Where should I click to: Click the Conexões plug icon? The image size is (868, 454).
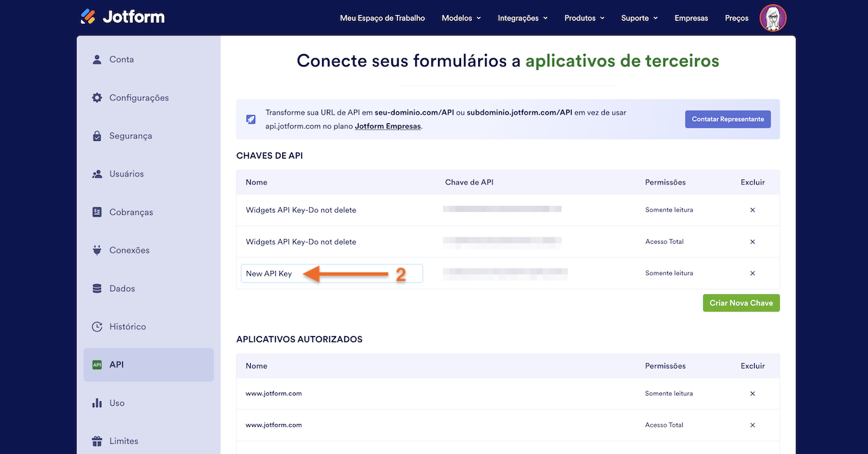tap(97, 250)
